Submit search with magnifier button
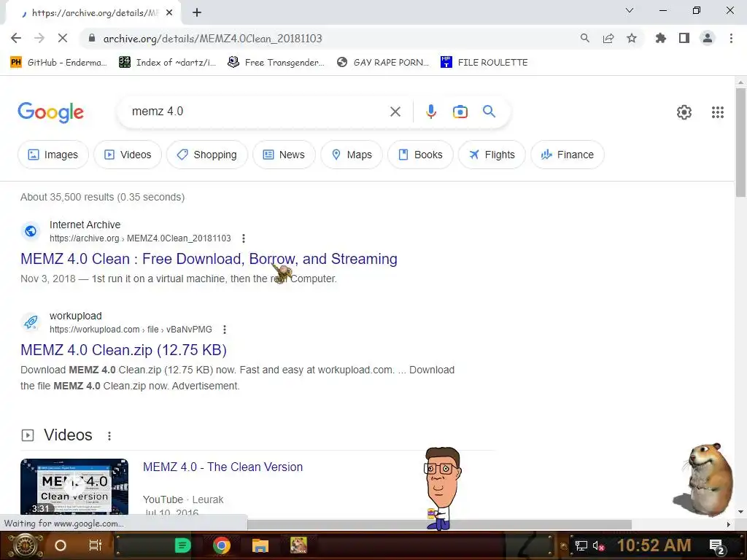 coord(489,112)
